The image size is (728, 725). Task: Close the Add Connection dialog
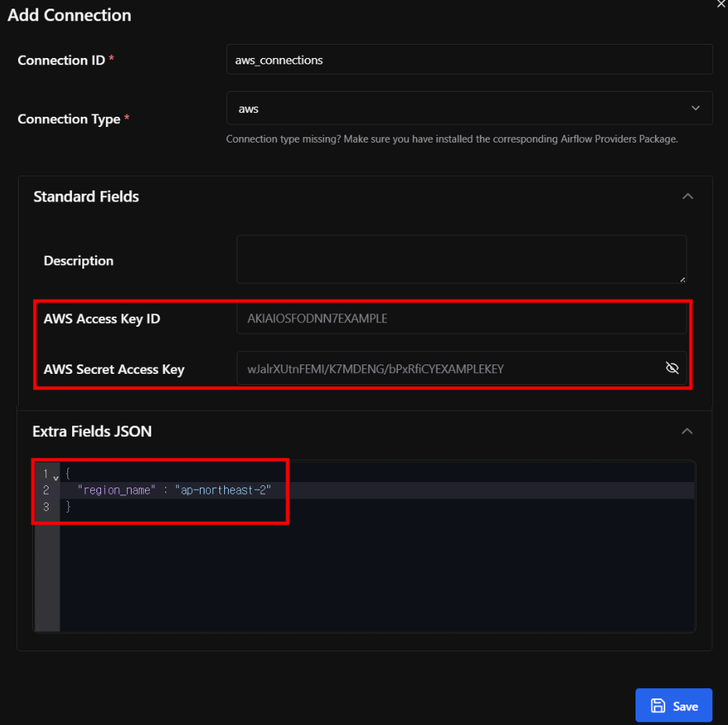point(721,4)
